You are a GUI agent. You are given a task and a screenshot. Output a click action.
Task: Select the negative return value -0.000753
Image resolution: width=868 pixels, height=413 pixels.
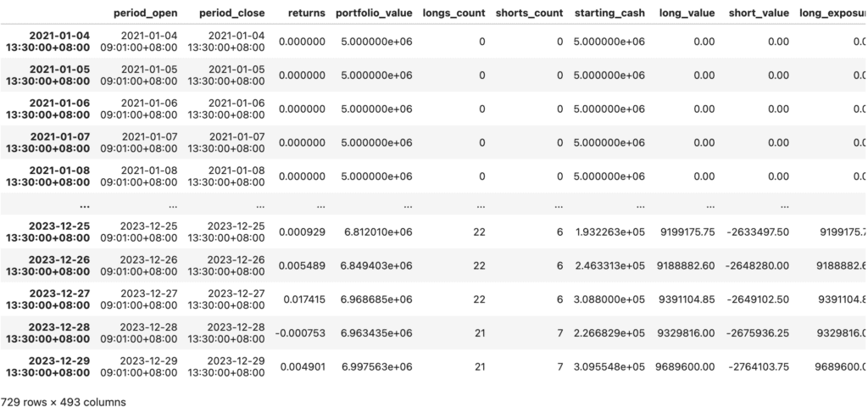pyautogui.click(x=299, y=332)
